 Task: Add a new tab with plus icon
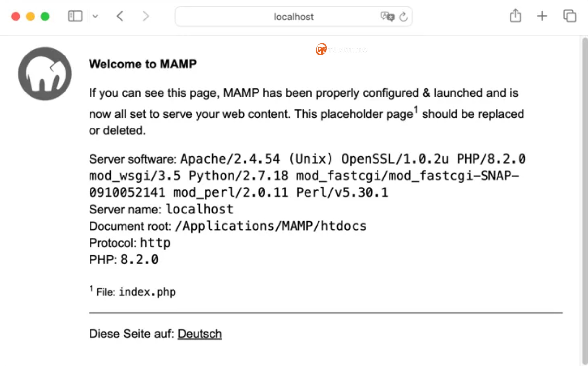(542, 16)
